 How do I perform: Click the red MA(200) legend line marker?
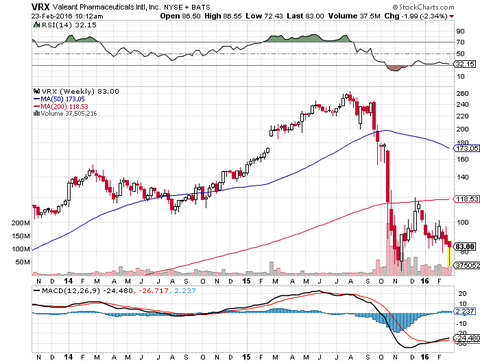click(x=36, y=107)
